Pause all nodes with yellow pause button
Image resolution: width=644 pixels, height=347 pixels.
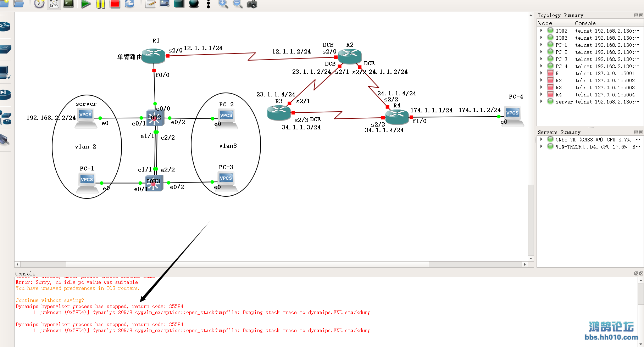point(101,4)
